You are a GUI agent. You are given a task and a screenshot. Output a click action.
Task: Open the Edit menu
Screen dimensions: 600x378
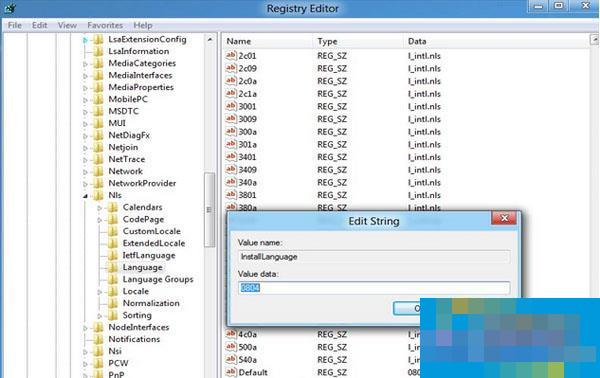(x=39, y=25)
